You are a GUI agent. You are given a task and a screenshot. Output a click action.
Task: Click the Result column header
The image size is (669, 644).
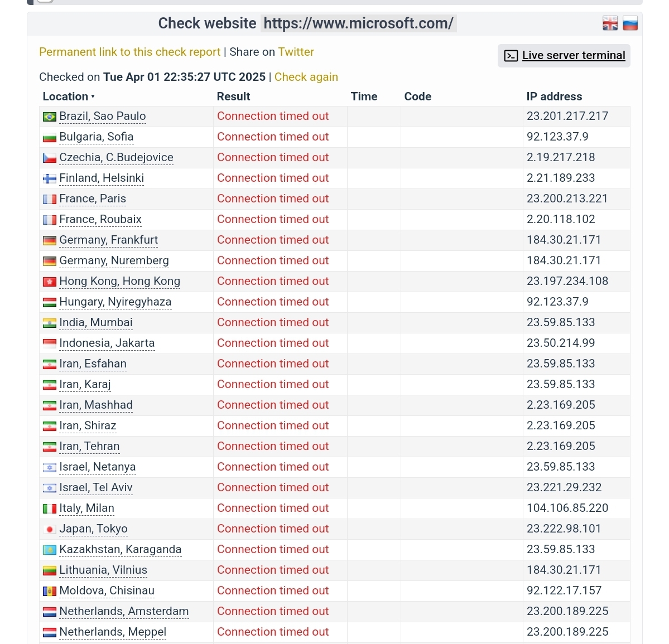pyautogui.click(x=233, y=96)
